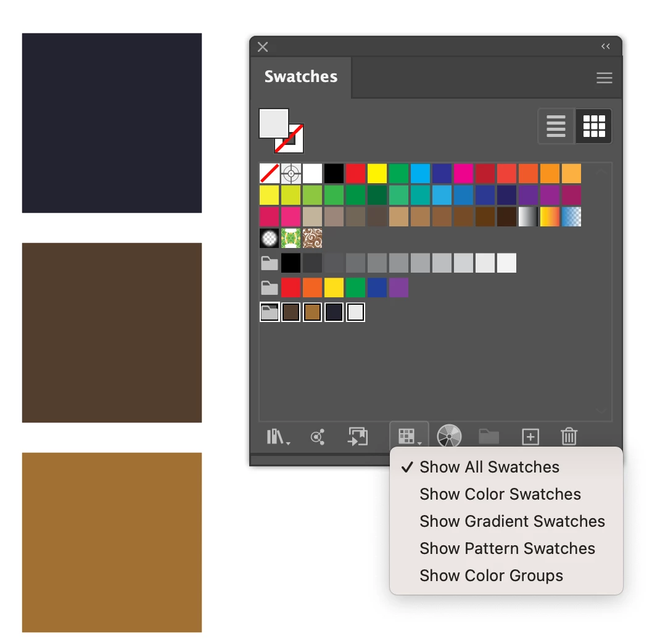Click the New Color Group folder icon

click(489, 437)
